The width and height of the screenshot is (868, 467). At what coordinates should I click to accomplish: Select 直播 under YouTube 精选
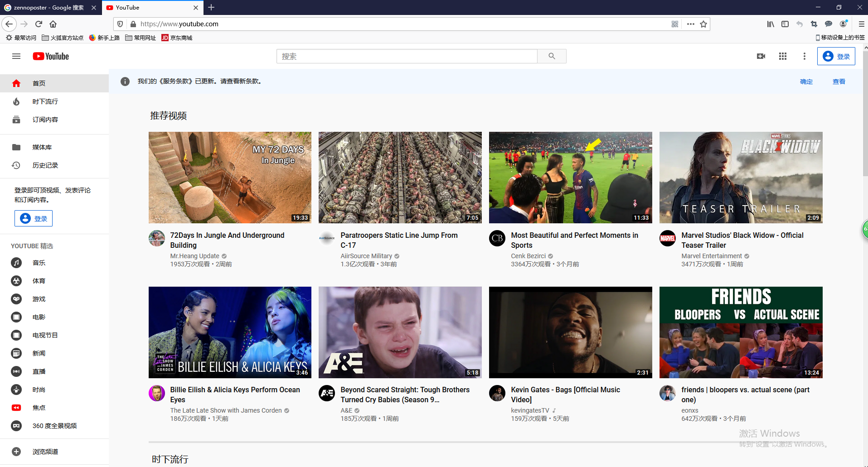[x=54, y=371]
